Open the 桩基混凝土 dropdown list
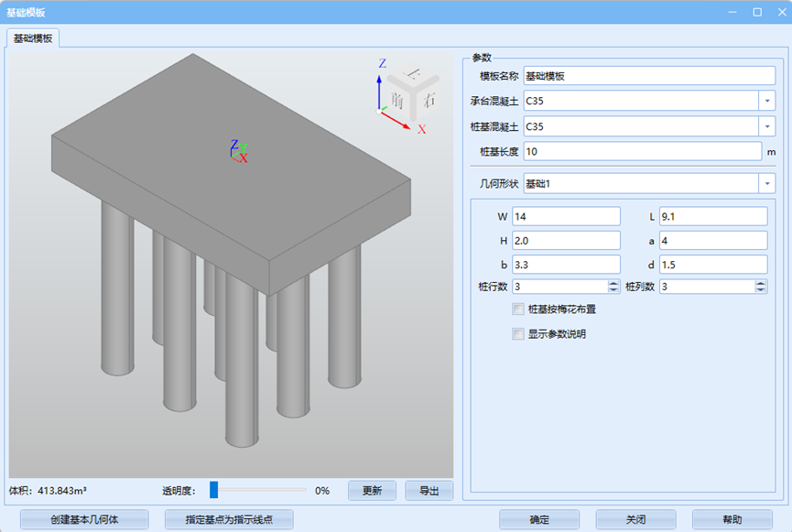This screenshot has height=532, width=792. (765, 126)
